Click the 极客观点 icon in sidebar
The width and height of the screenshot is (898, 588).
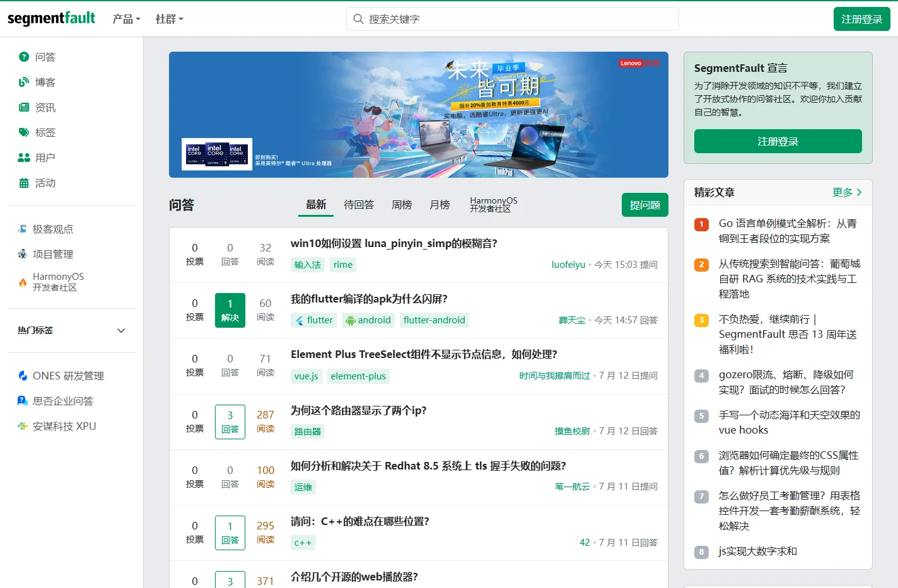point(23,229)
